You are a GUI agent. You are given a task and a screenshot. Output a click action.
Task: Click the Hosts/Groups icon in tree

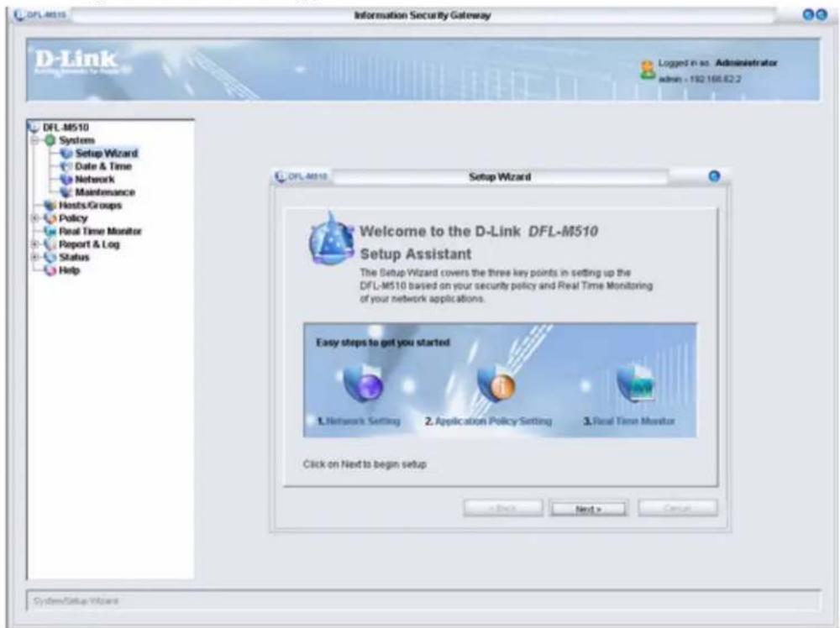click(50, 206)
